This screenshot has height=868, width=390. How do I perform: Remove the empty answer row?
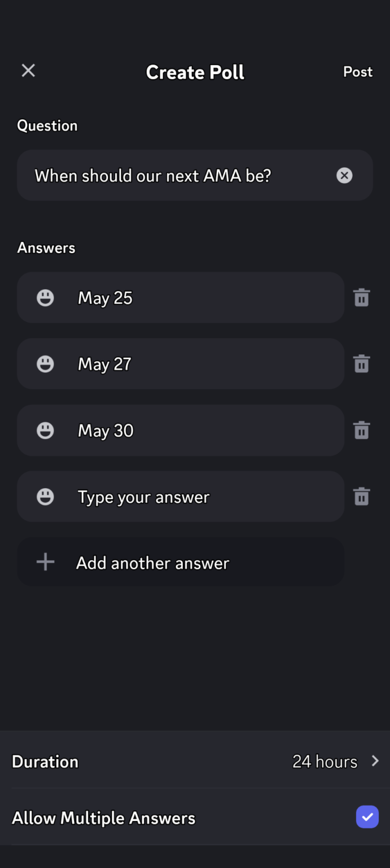click(361, 496)
